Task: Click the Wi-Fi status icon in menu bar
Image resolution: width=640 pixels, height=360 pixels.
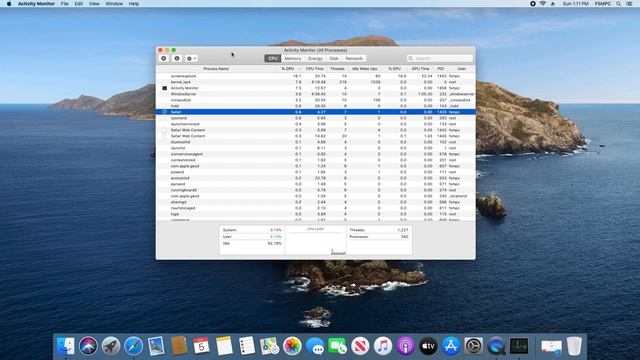Action: point(542,4)
